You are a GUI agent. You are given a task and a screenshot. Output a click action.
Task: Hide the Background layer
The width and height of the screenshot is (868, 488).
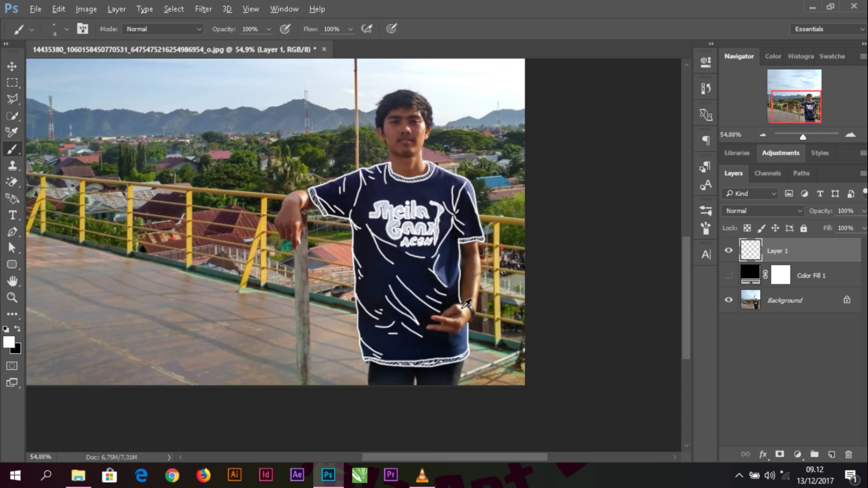pos(729,299)
